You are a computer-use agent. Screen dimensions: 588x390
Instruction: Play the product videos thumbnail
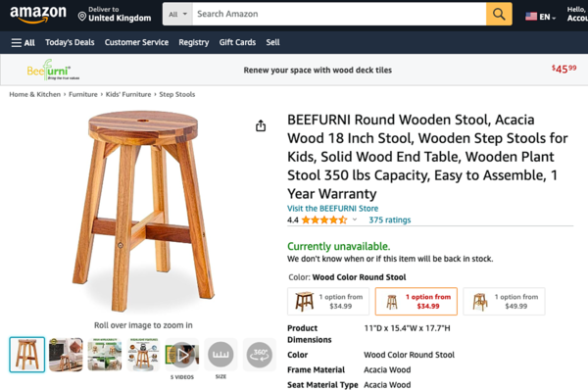click(x=182, y=355)
